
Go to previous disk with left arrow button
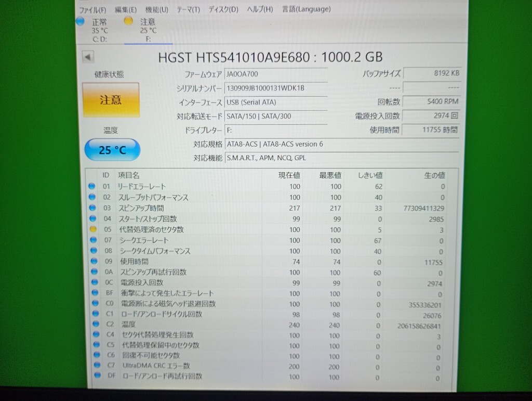88,57
